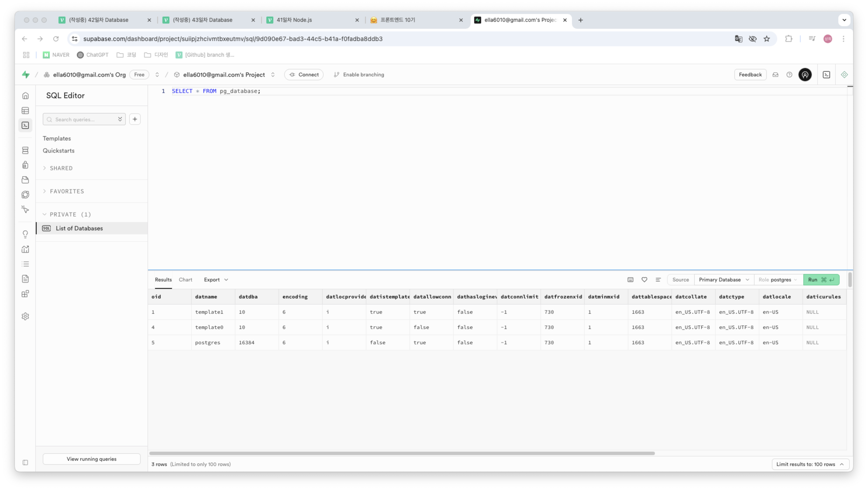The width and height of the screenshot is (868, 490).
Task: Open the Authentication lock icon
Action: tap(25, 165)
